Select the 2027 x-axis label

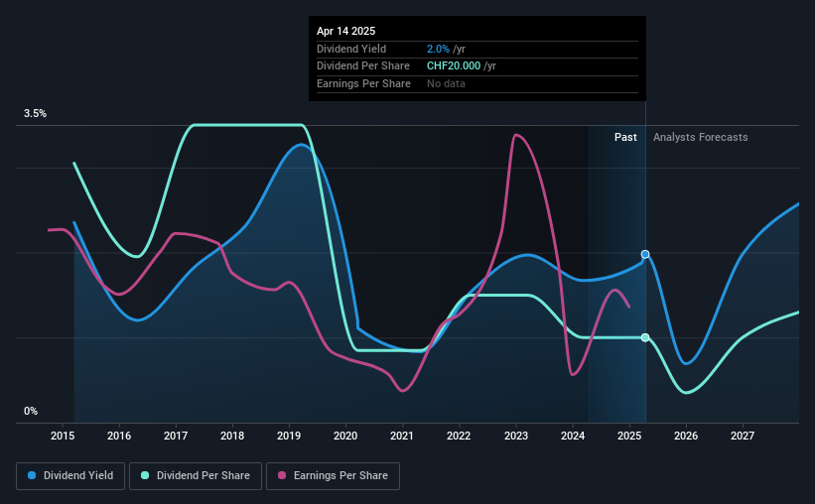(x=743, y=436)
